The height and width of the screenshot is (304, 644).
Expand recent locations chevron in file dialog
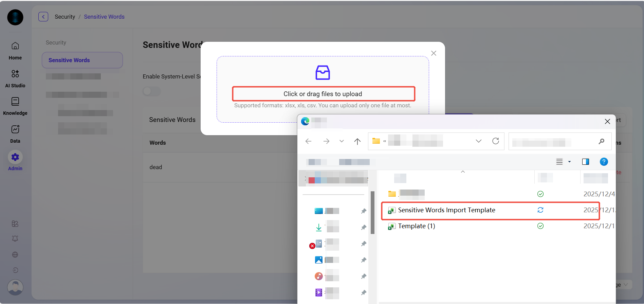[342, 141]
